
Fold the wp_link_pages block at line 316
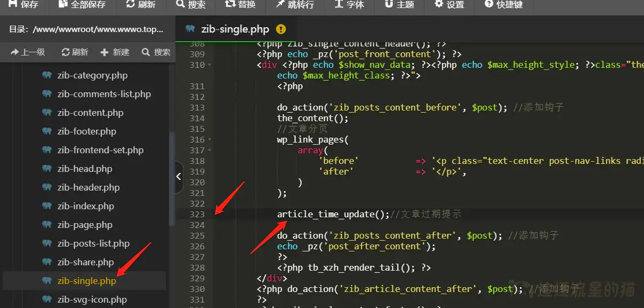tap(209, 140)
